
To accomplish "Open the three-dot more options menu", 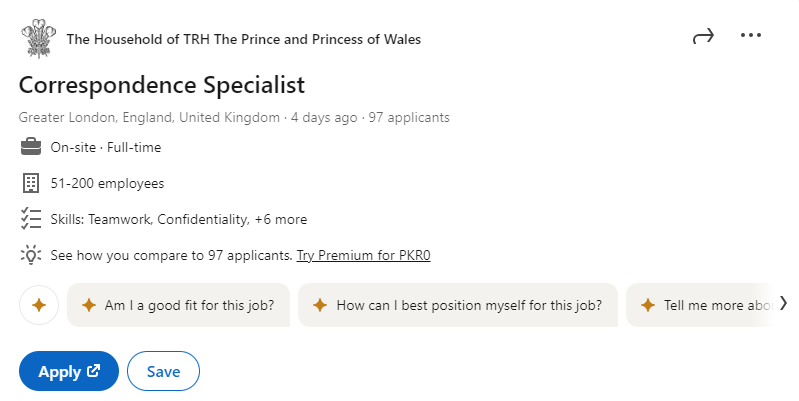I will pyautogui.click(x=751, y=36).
